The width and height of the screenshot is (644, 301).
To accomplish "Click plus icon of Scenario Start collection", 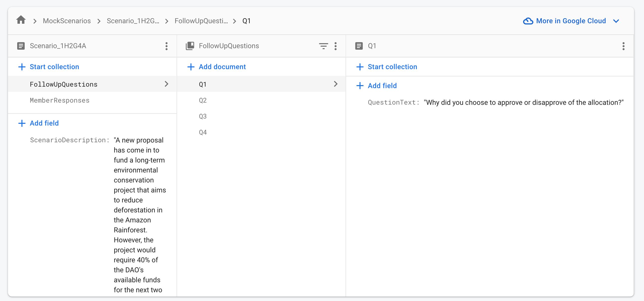I will coord(22,67).
